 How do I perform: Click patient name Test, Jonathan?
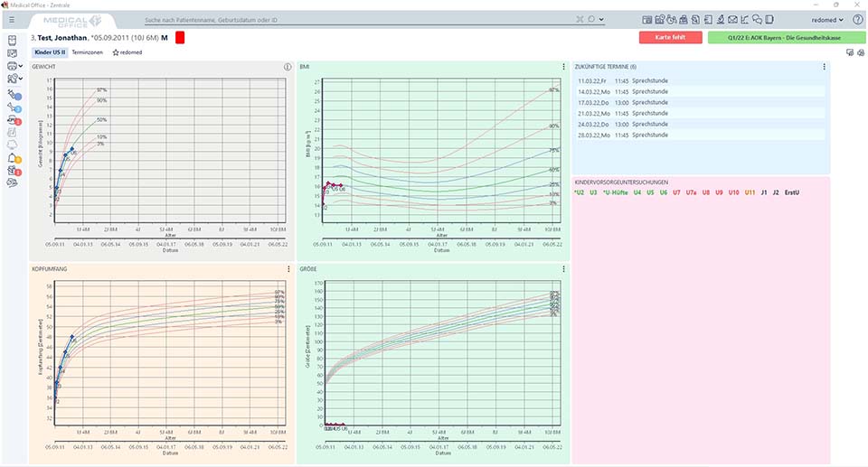pyautogui.click(x=62, y=38)
